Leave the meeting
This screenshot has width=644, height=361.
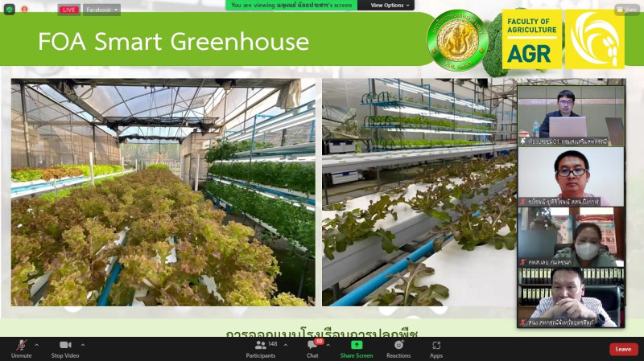click(x=623, y=349)
